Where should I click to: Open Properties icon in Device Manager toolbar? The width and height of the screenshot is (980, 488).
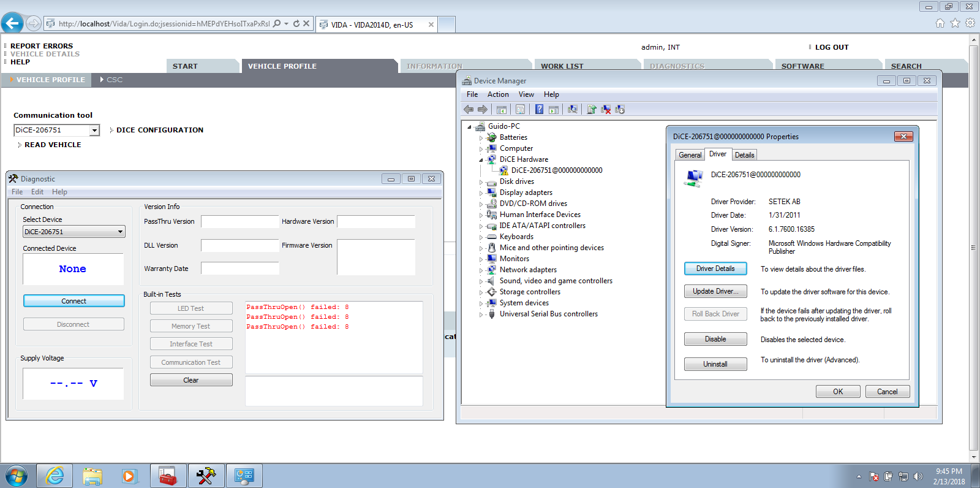click(x=520, y=109)
